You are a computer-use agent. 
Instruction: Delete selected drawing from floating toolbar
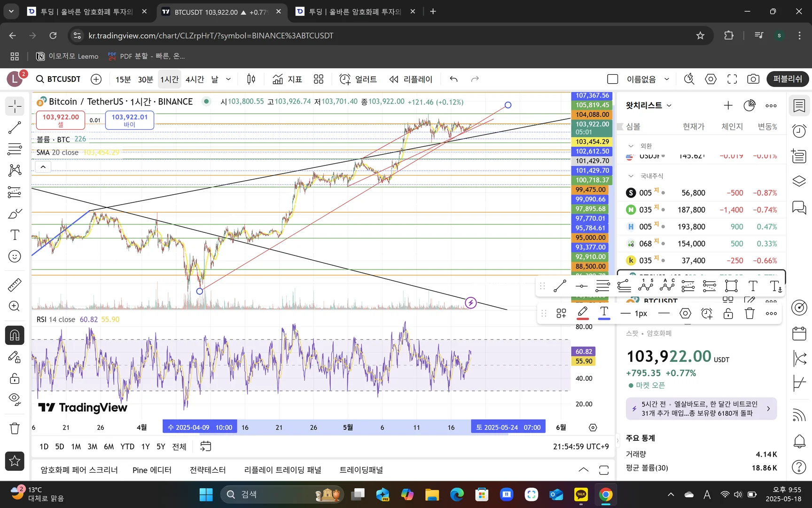pyautogui.click(x=750, y=313)
